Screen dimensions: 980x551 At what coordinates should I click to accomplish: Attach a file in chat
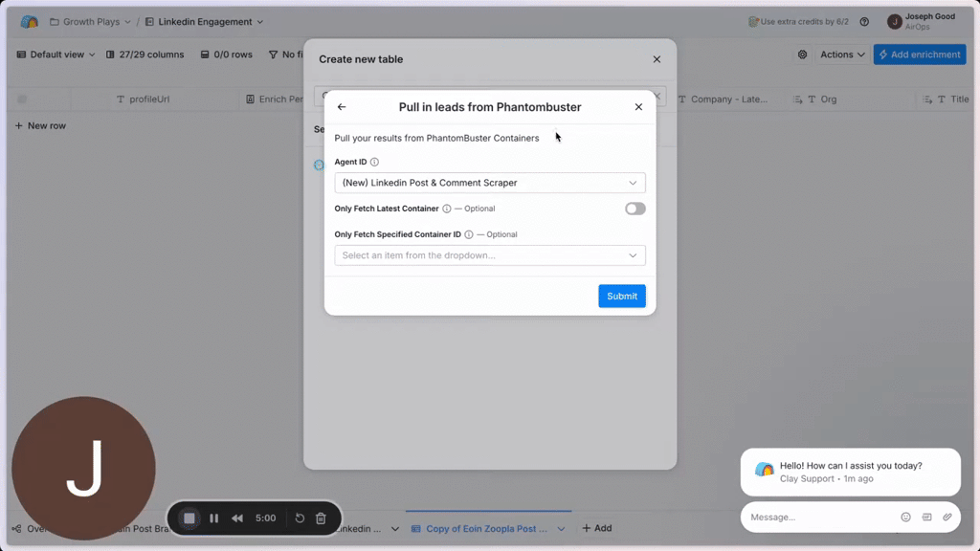point(947,518)
